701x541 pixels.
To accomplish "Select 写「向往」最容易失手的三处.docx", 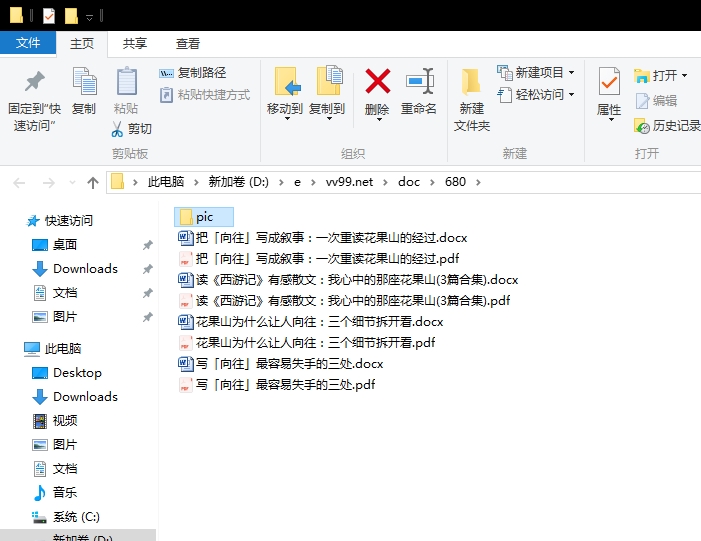I will [280, 364].
